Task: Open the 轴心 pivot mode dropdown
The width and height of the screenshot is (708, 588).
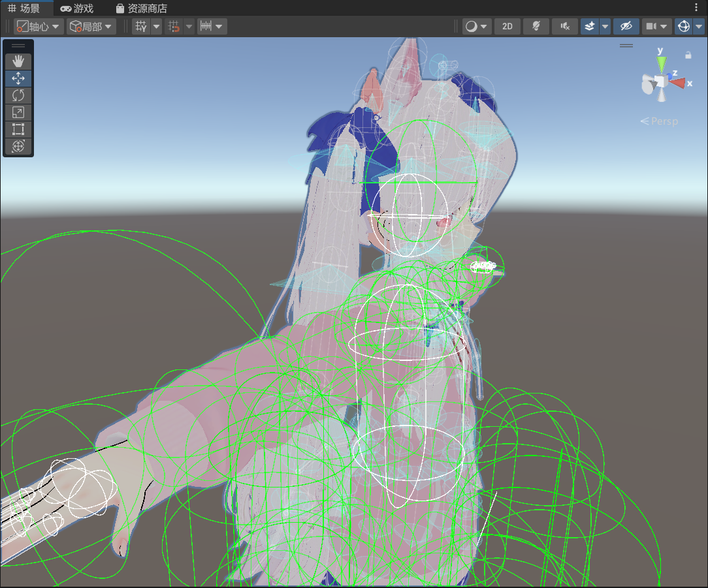Action: point(39,27)
